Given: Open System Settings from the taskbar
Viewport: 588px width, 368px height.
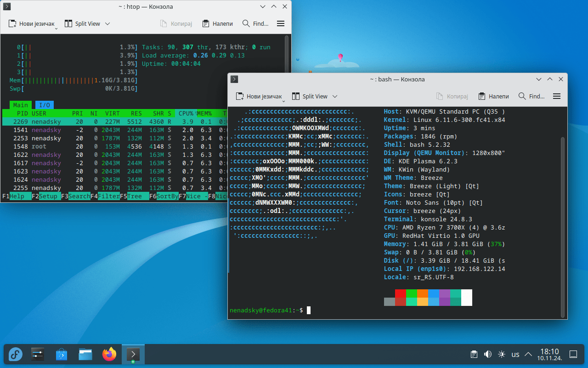Looking at the screenshot, I should tap(37, 354).
